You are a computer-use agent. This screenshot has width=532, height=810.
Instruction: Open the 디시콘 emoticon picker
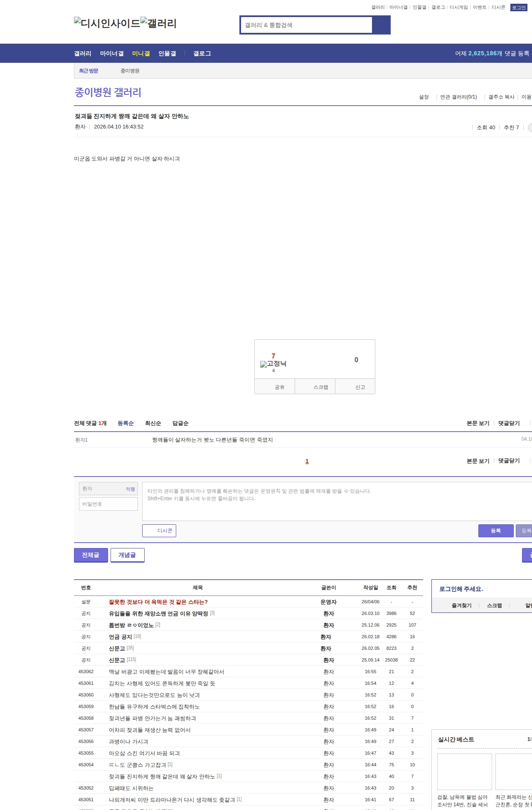click(x=159, y=531)
